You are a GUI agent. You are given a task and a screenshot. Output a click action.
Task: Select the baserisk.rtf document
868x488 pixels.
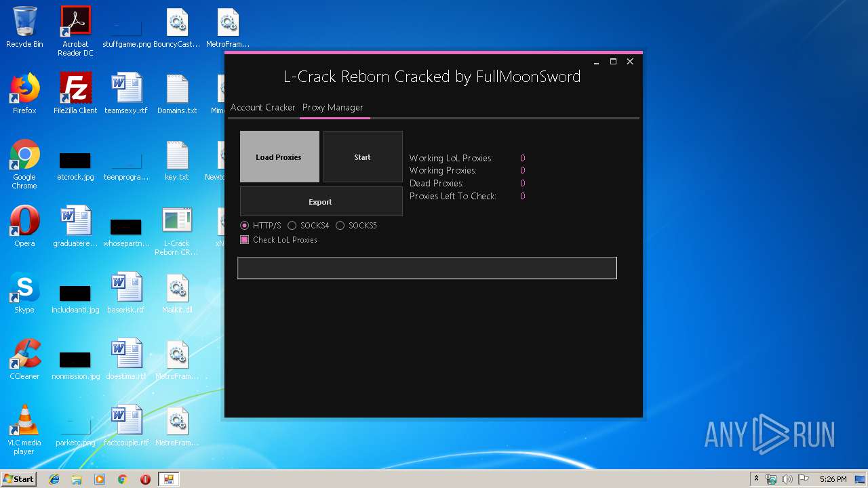coord(126,293)
